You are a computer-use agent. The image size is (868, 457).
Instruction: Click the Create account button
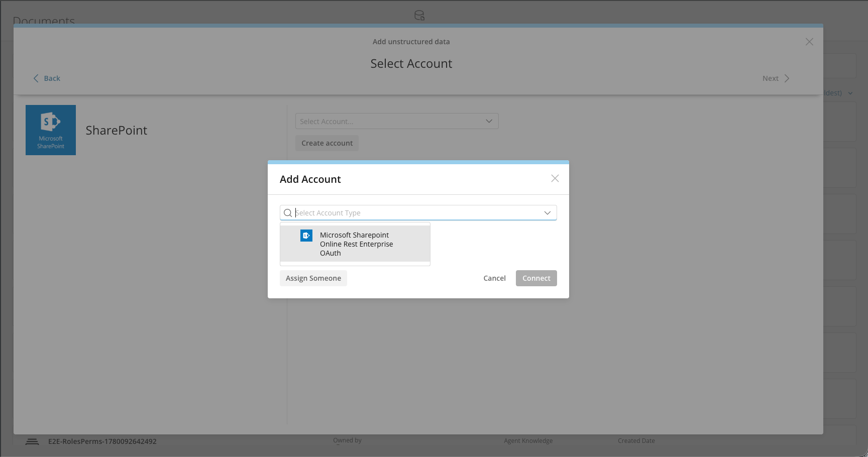click(x=327, y=143)
